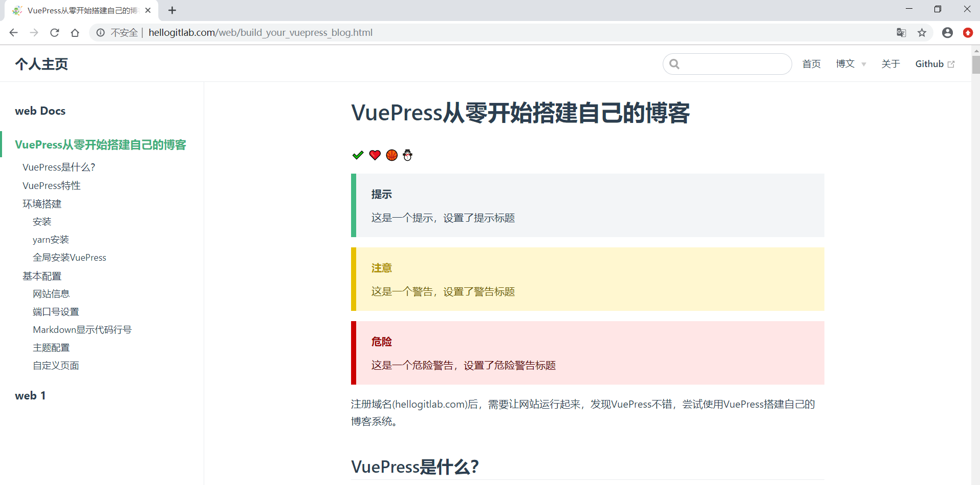This screenshot has width=980, height=485.
Task: Open Markdown显示代码行号 sidebar sub-item
Action: coord(82,330)
